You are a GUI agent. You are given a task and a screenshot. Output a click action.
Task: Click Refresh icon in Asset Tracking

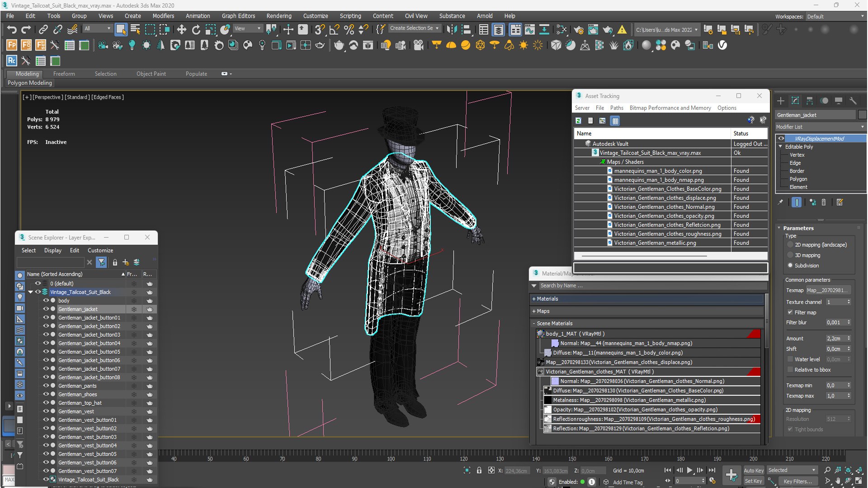tap(578, 121)
